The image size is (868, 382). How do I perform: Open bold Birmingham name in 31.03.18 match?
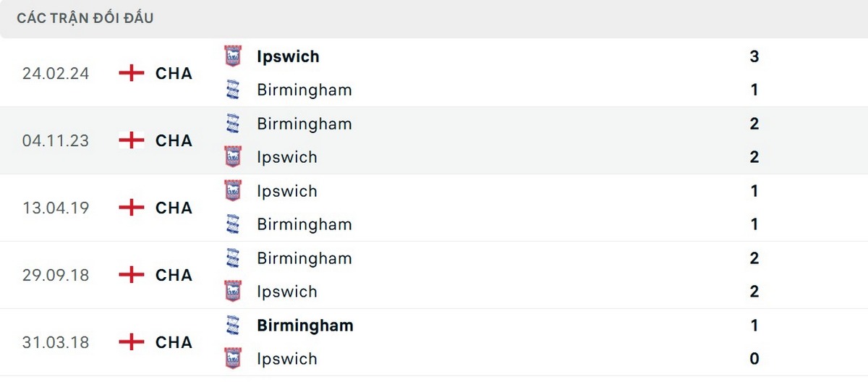305,326
